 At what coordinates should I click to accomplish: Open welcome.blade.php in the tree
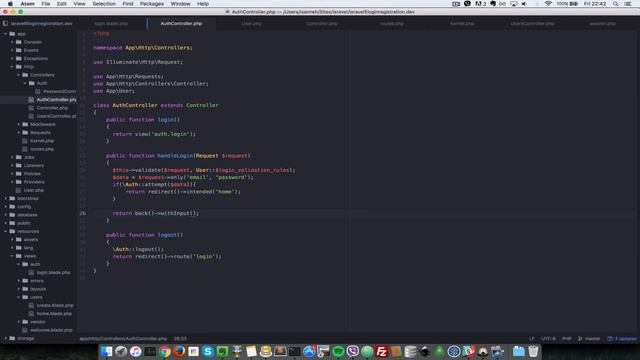tap(51, 330)
